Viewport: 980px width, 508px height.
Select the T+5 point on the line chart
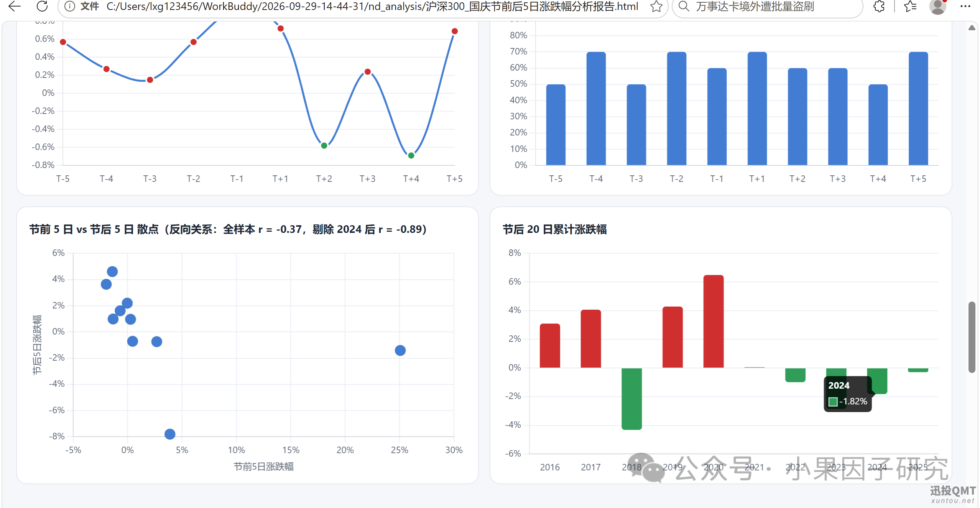[x=455, y=31]
